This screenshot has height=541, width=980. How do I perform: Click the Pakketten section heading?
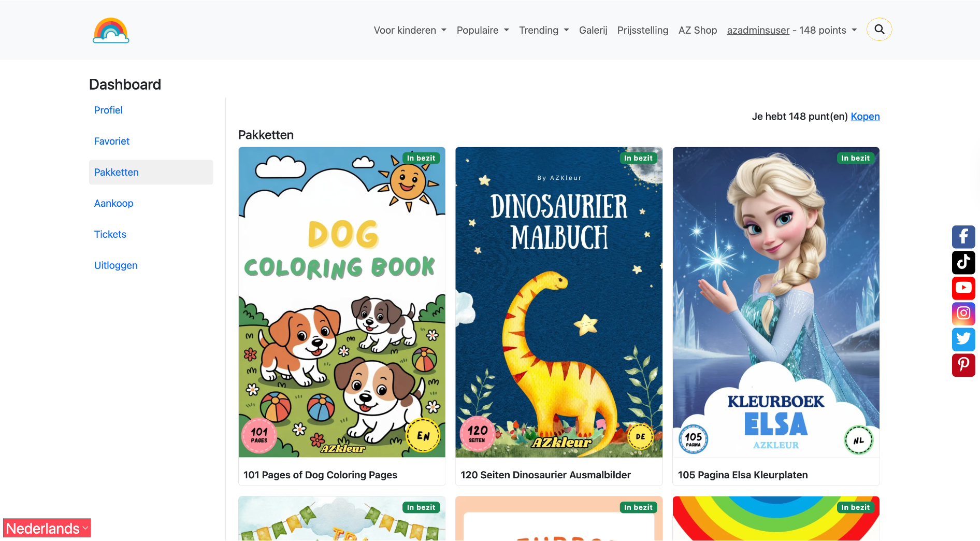point(266,135)
